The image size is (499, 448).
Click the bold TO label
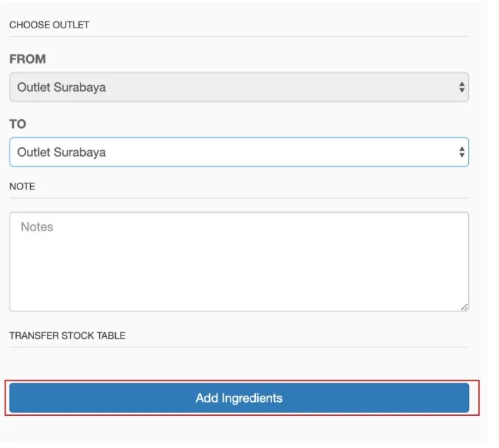tap(18, 124)
